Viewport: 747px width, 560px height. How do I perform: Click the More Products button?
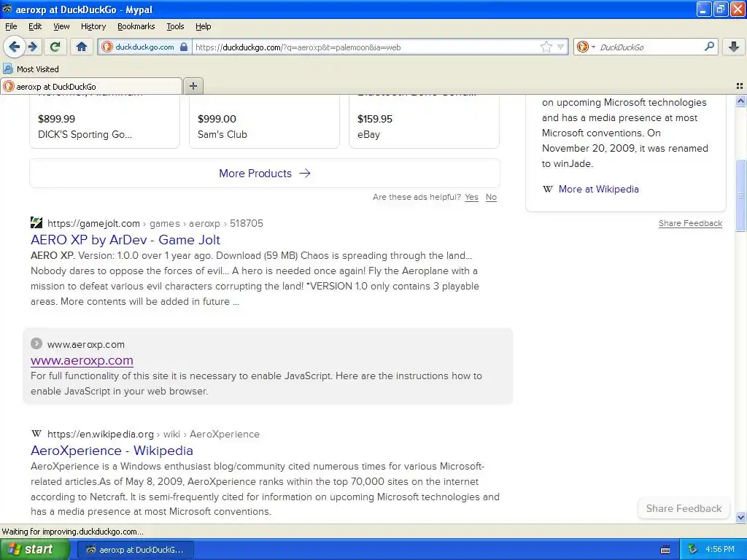click(265, 174)
